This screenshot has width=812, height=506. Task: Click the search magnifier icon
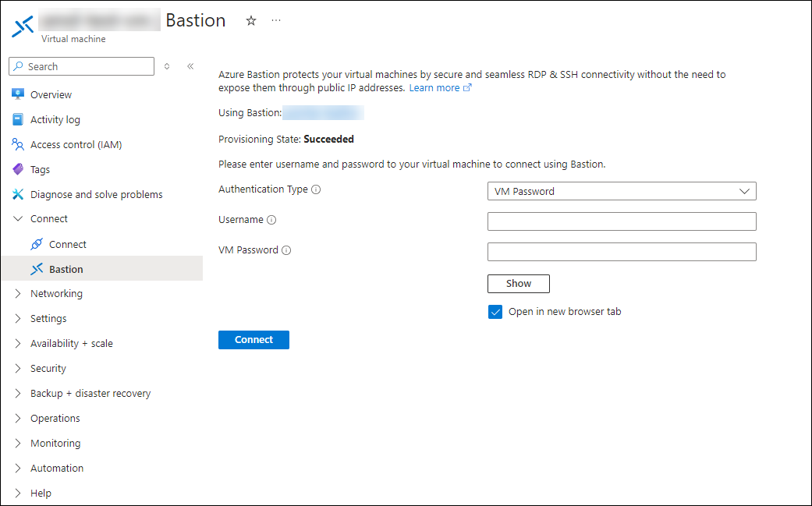(x=19, y=66)
